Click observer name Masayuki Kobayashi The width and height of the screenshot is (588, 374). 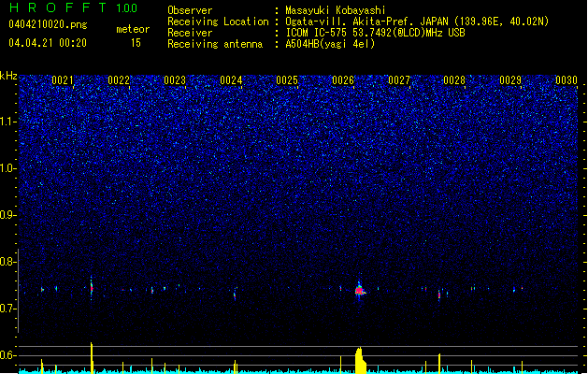(x=336, y=10)
